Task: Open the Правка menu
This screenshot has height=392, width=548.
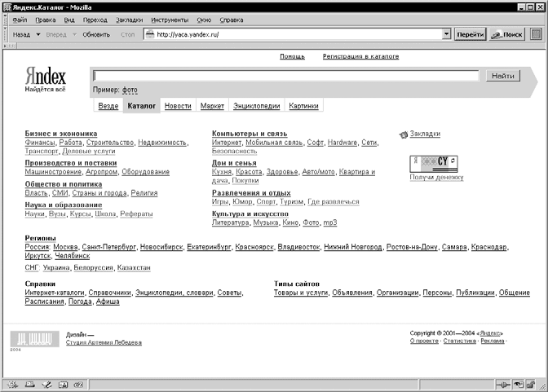Action: click(x=46, y=20)
